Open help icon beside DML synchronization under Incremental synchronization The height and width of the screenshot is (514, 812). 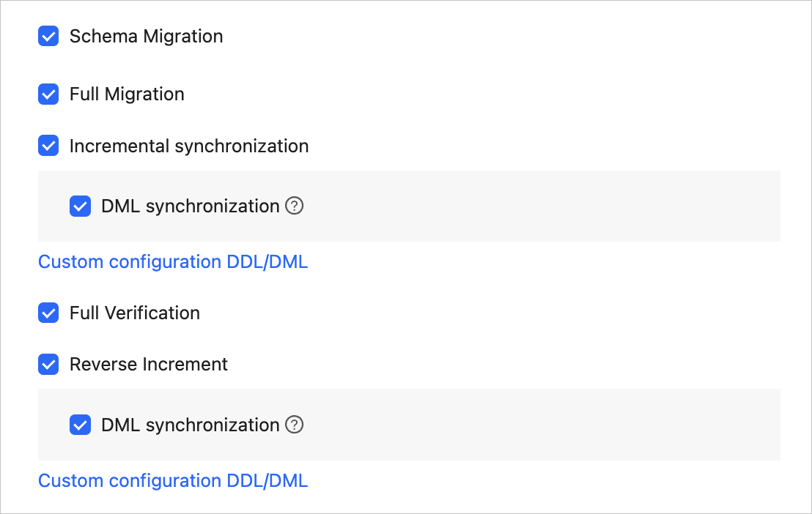coord(295,206)
